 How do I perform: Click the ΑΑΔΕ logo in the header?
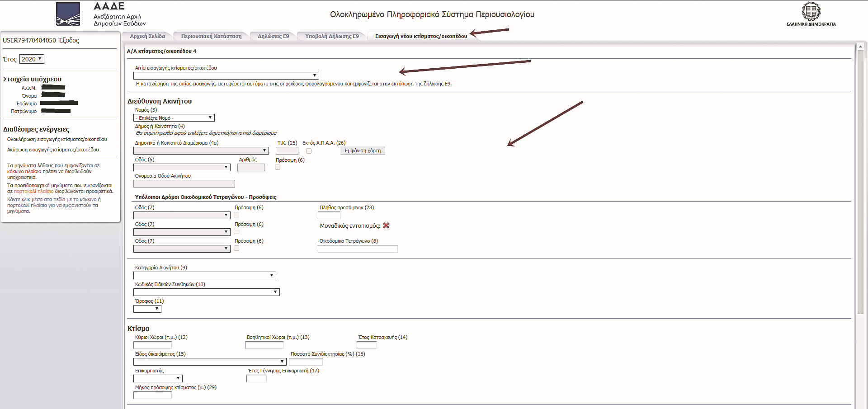click(68, 14)
